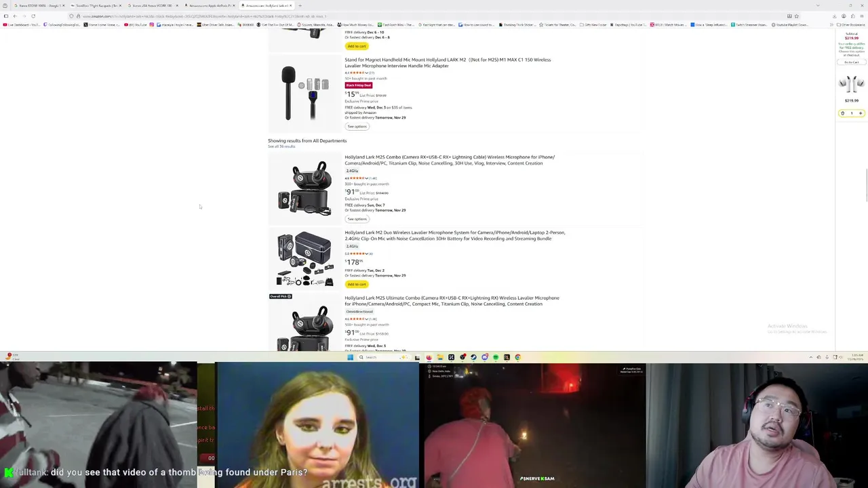Open the (81) YouTube bookmark

pyautogui.click(x=136, y=25)
